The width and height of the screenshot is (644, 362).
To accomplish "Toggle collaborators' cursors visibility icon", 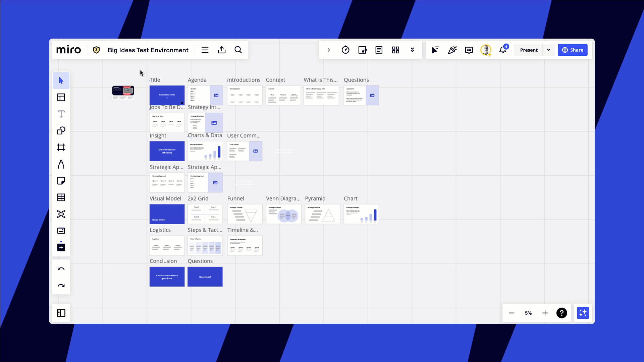I will [x=435, y=50].
